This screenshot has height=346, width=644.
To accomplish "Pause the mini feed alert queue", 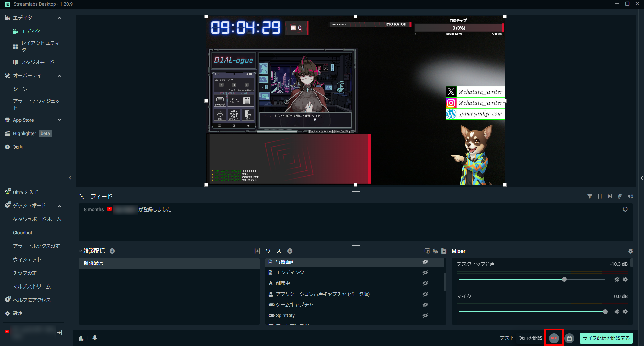I will [x=600, y=196].
